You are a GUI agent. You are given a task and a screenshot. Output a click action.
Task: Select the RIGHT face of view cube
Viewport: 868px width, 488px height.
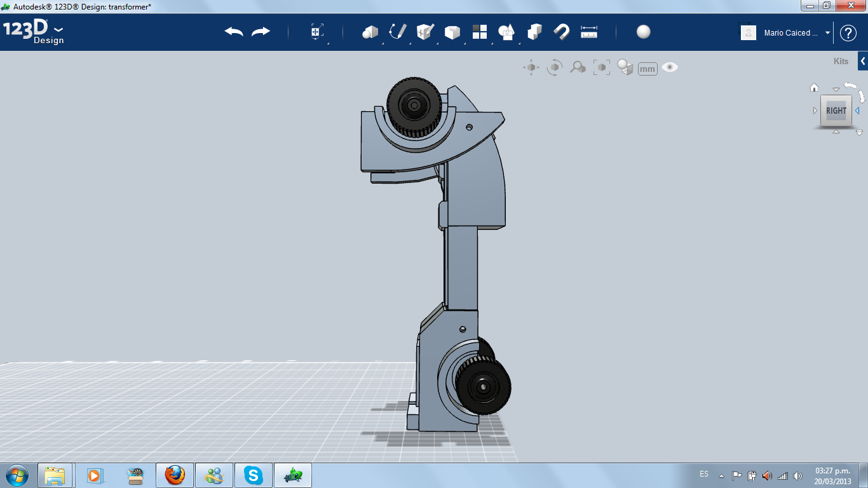click(836, 111)
